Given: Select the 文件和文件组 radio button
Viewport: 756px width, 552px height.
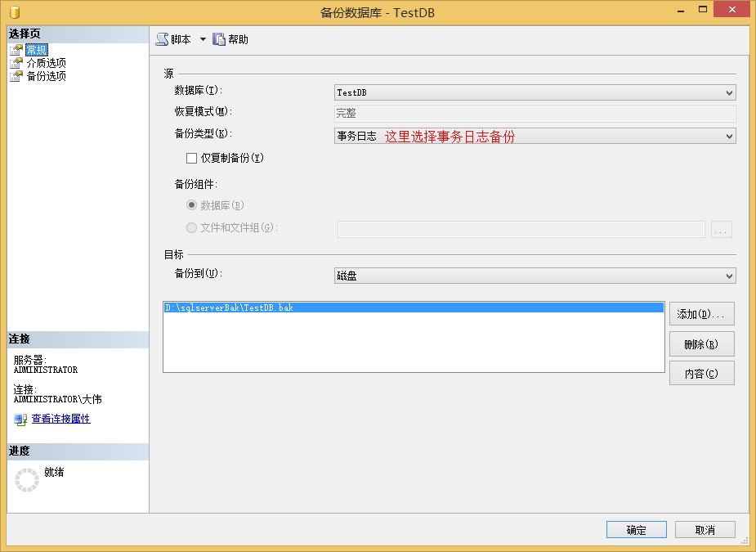Looking at the screenshot, I should 191,227.
